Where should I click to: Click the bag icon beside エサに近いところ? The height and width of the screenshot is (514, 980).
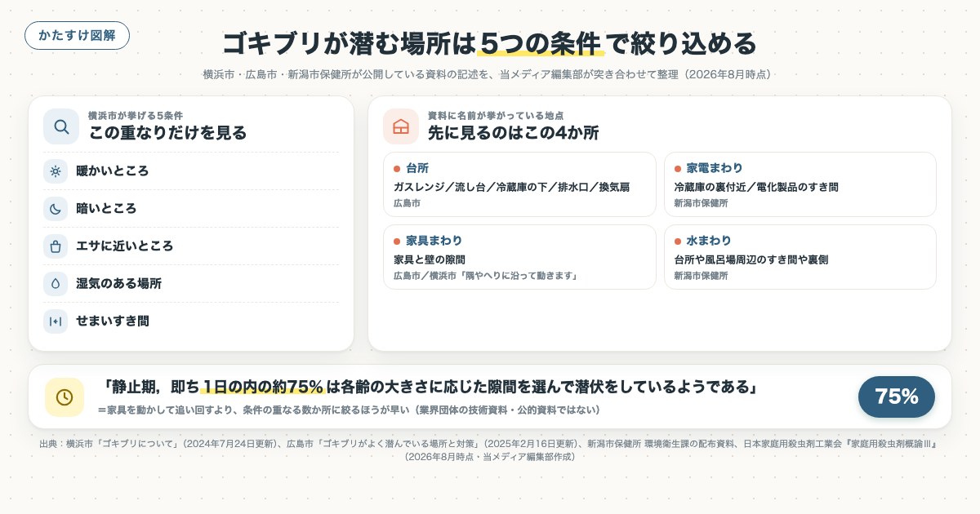(56, 246)
